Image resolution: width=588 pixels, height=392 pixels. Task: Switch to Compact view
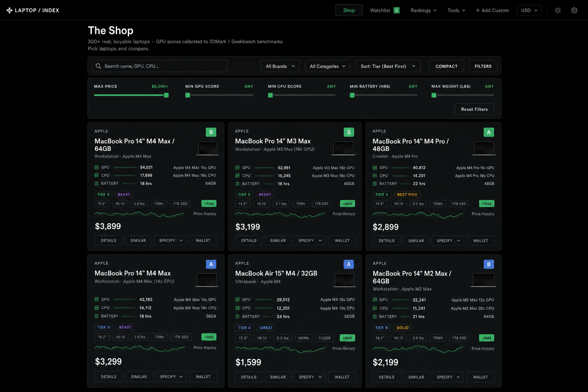pyautogui.click(x=446, y=66)
